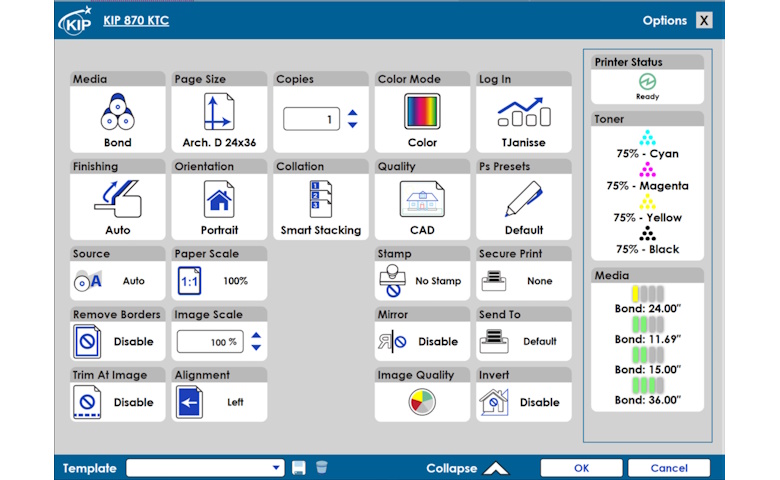
Task: Click the Paper Scale 100% value
Action: coord(235,281)
